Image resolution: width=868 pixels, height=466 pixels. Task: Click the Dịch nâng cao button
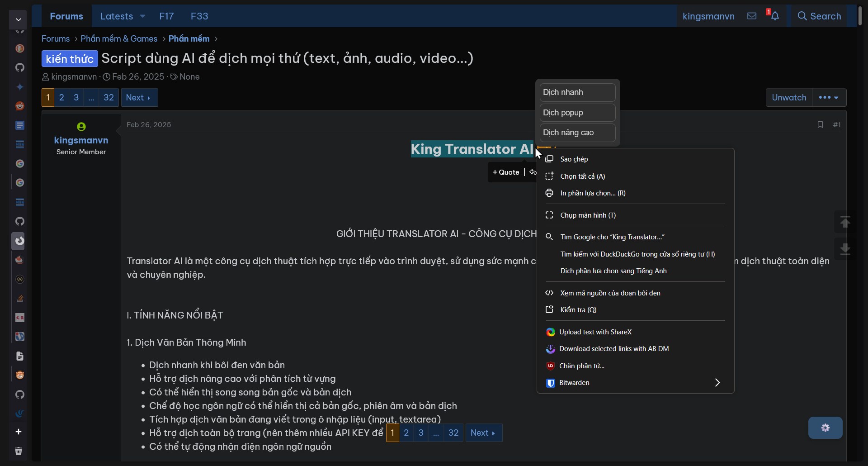(x=577, y=133)
